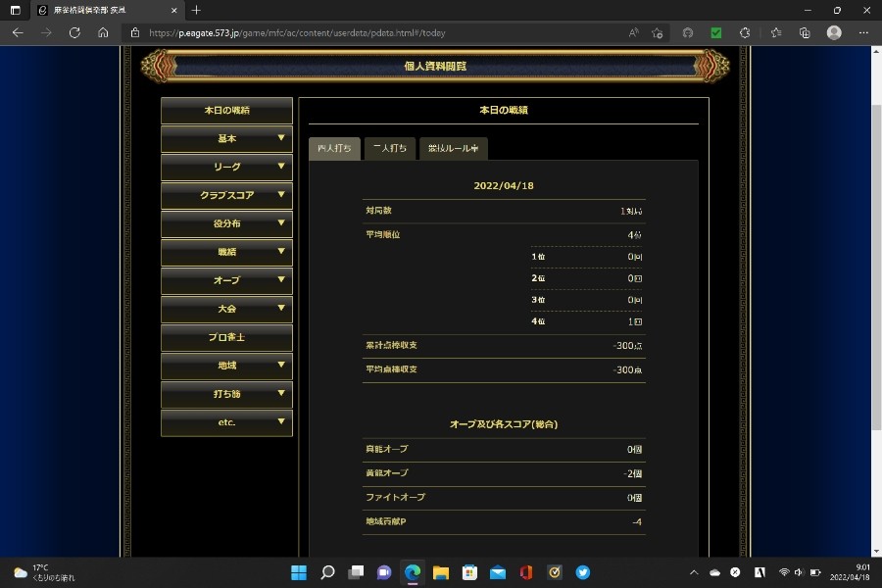Switch to the 三人打ち tab
The height and width of the screenshot is (588, 882).
click(389, 148)
